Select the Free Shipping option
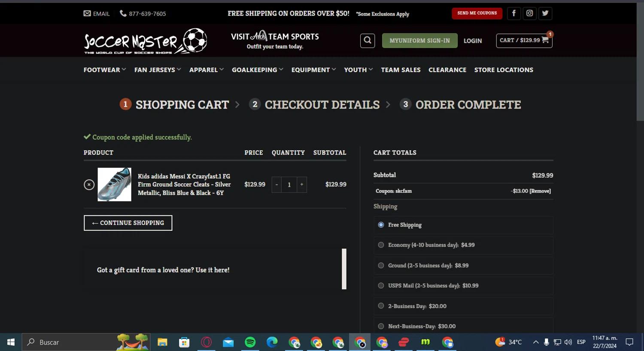The width and height of the screenshot is (644, 351). (381, 225)
